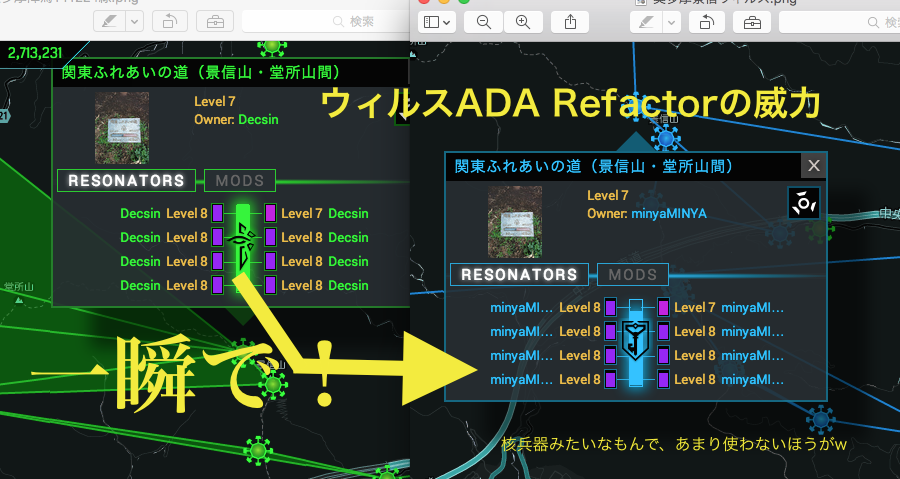Show markup toolbox in back Preview window
This screenshot has width=900, height=479.
point(215,21)
